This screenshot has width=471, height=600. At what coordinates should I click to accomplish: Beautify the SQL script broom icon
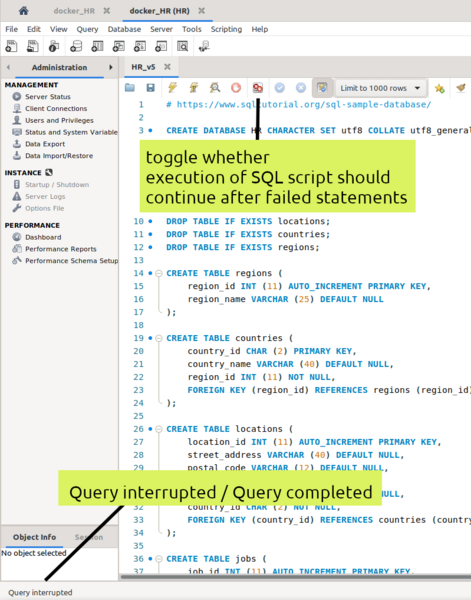(x=461, y=88)
